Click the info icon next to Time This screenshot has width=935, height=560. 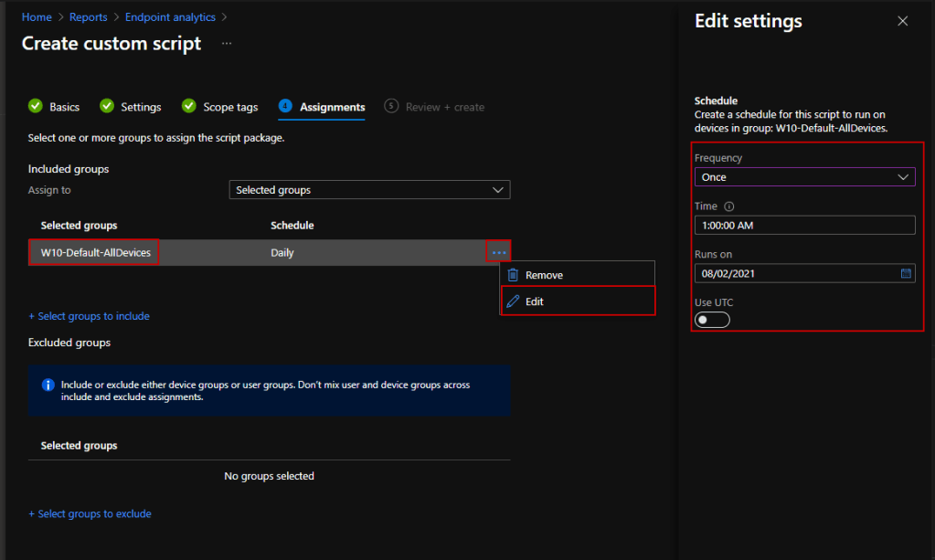click(729, 206)
